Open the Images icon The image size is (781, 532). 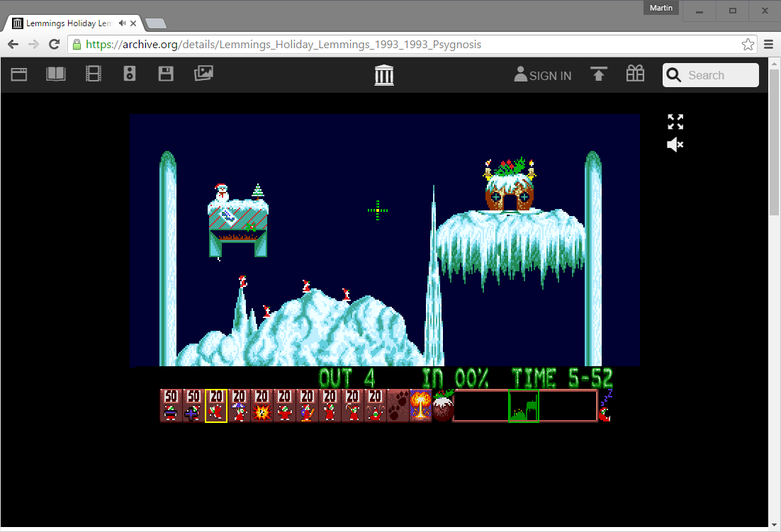[203, 74]
